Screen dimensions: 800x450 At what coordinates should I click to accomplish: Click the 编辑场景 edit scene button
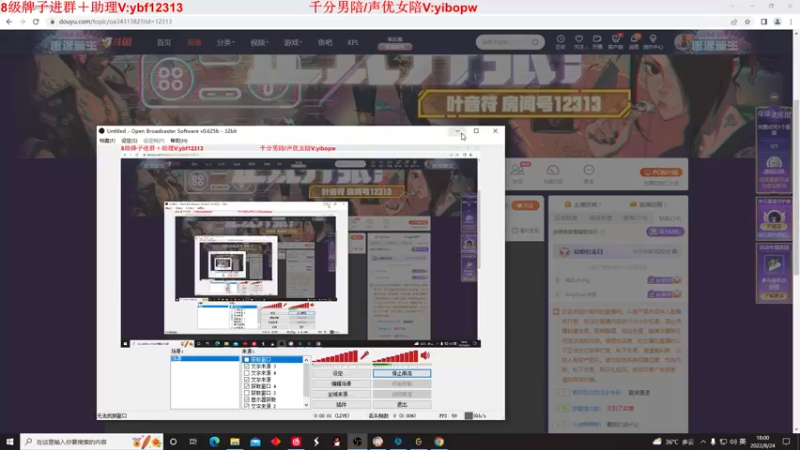tap(341, 384)
